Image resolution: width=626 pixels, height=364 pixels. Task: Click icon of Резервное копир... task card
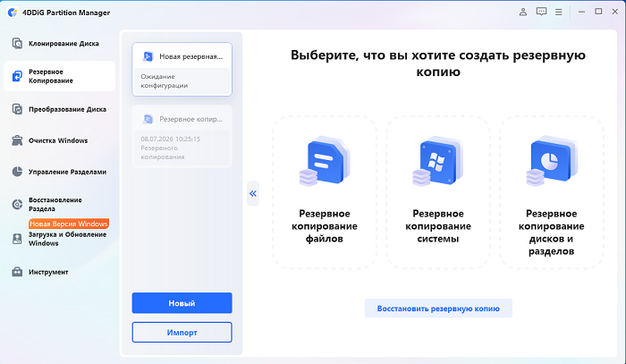click(148, 119)
